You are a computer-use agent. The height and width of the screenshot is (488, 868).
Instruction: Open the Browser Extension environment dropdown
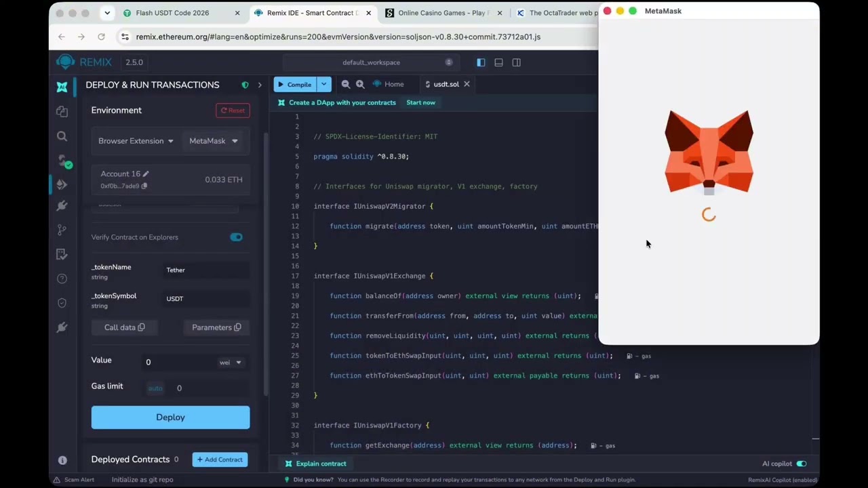pos(136,141)
